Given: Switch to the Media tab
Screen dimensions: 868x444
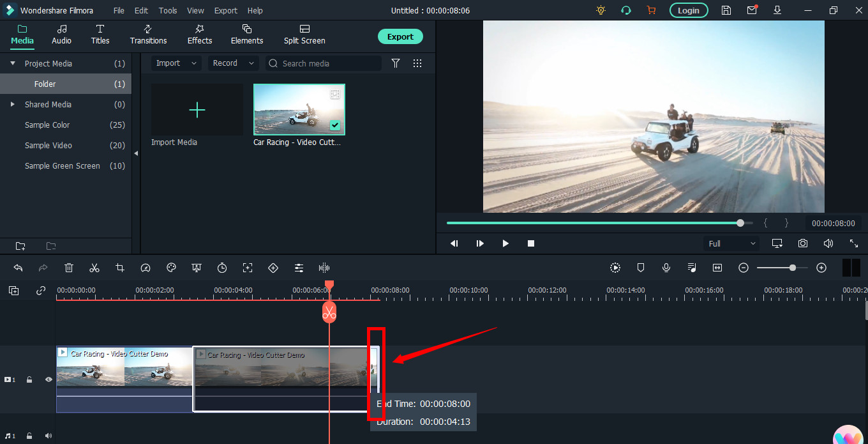Looking at the screenshot, I should (x=22, y=34).
